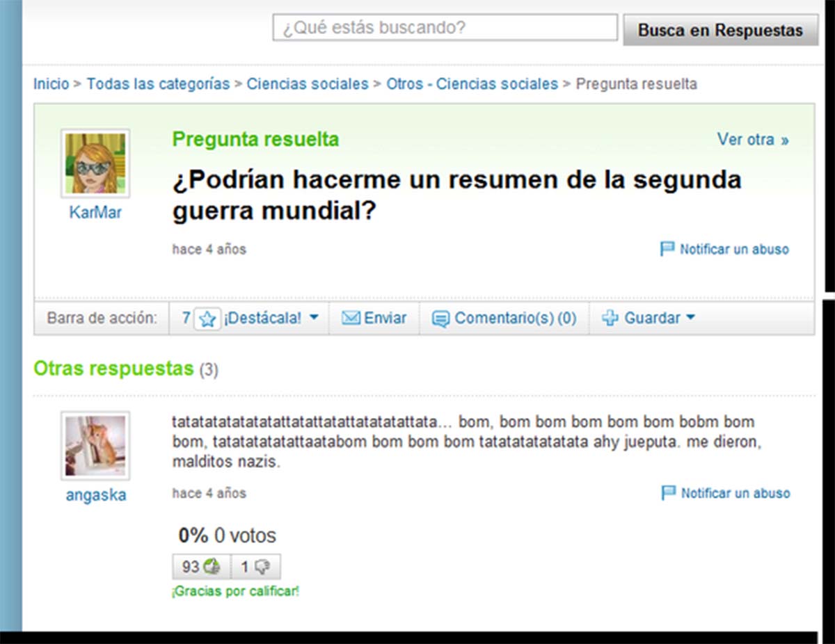Open the KarMar username link

pos(95,213)
